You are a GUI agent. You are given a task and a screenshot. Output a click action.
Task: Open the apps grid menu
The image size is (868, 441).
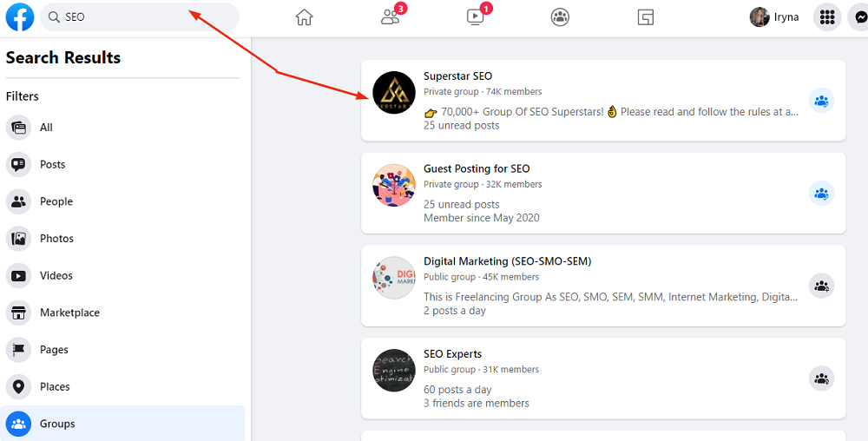827,17
